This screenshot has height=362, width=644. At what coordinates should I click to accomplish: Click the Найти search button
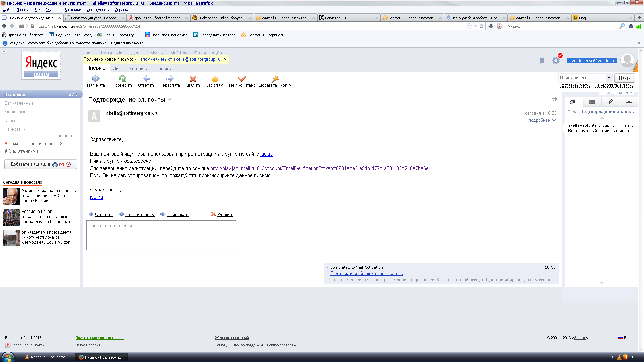click(x=625, y=78)
